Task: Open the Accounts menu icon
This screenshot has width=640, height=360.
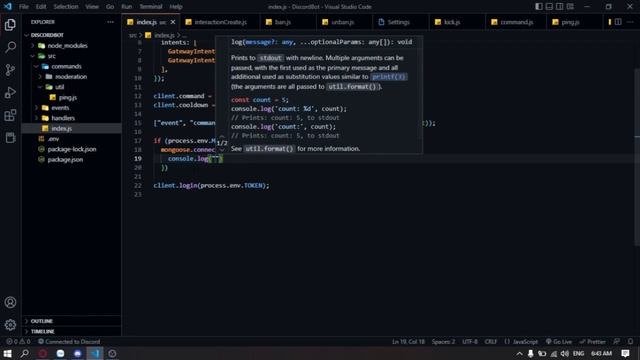Action: click(x=10, y=302)
